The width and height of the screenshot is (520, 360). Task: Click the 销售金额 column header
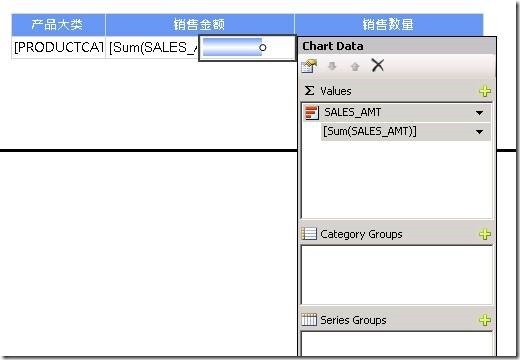199,25
